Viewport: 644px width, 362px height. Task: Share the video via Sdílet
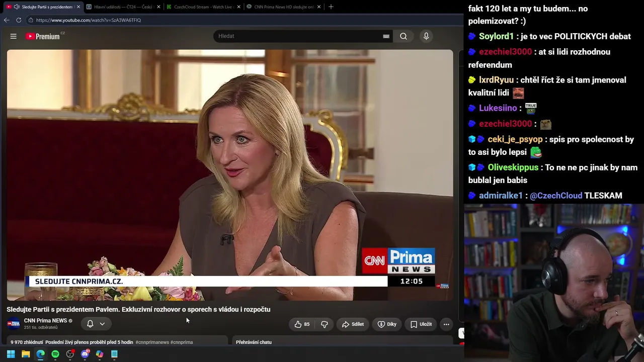(353, 324)
